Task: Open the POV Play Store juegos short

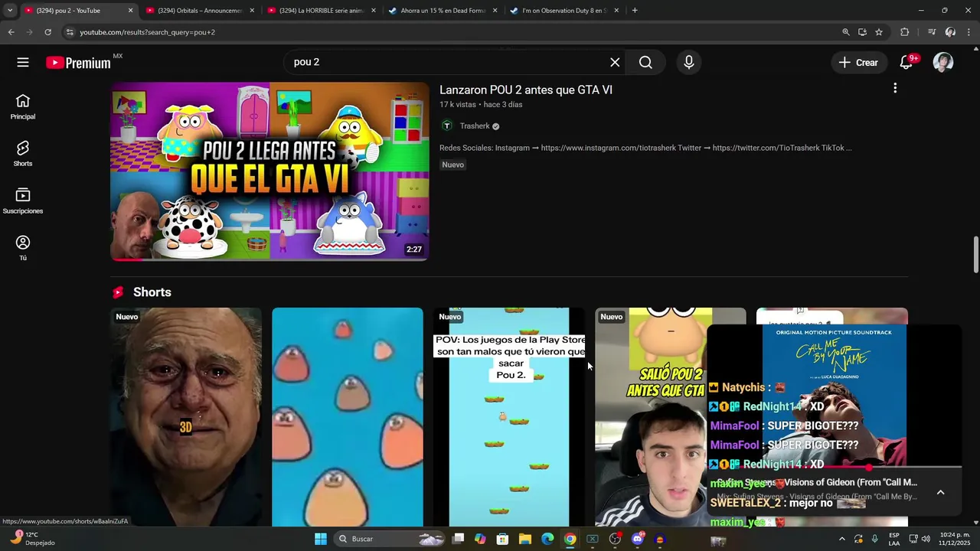Action: pos(509,417)
